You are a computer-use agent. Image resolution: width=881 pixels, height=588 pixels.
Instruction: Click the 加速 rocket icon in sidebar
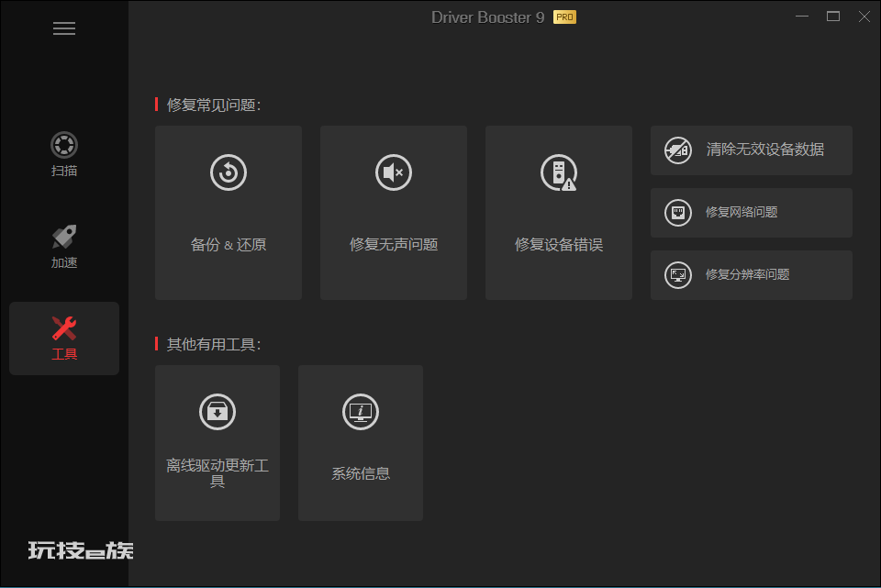(64, 237)
